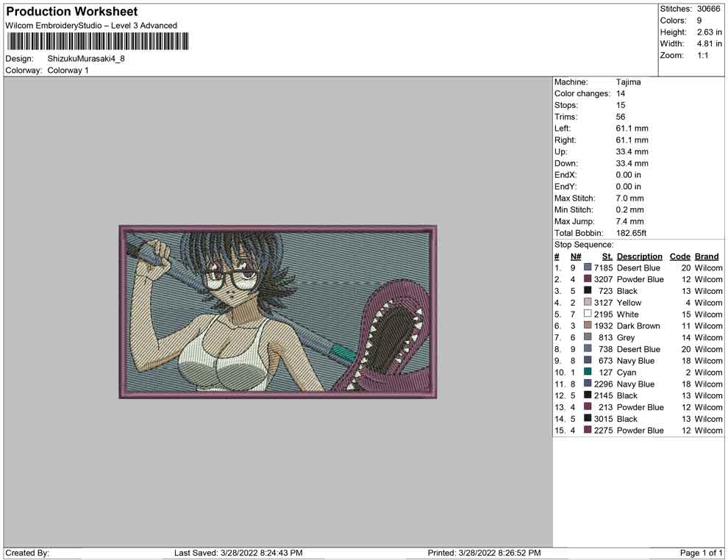
Task: Click the Production Worksheet title
Action: tap(72, 12)
